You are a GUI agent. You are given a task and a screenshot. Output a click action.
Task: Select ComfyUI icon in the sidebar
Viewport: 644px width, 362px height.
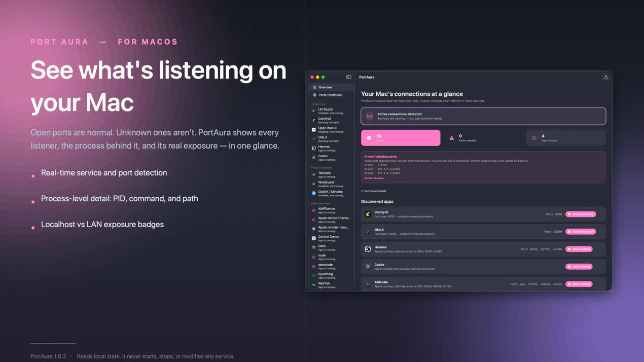(314, 120)
